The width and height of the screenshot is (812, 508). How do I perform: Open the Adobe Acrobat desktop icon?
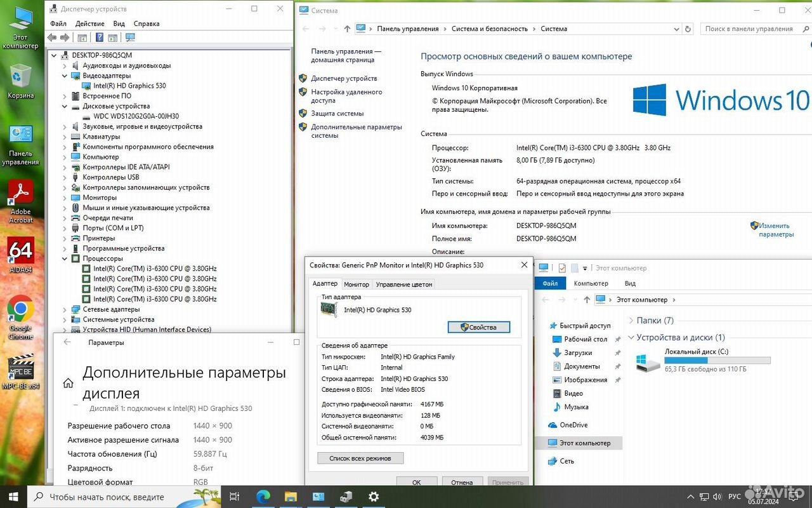pos(20,201)
